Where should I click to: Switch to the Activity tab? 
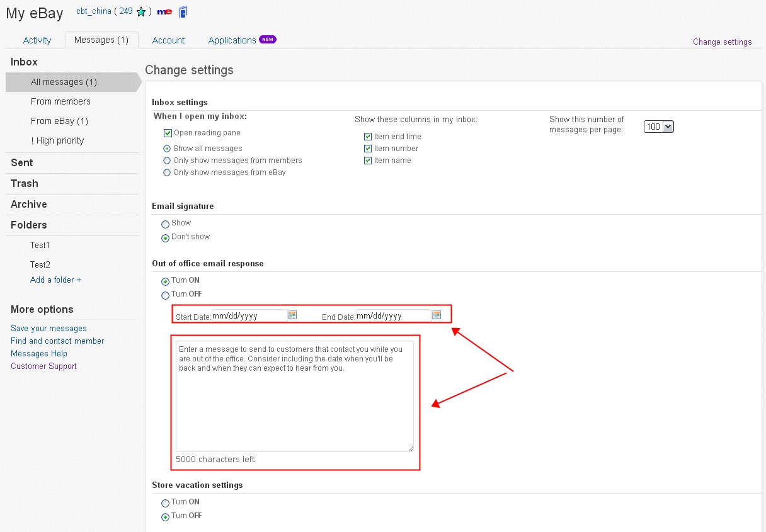37,40
